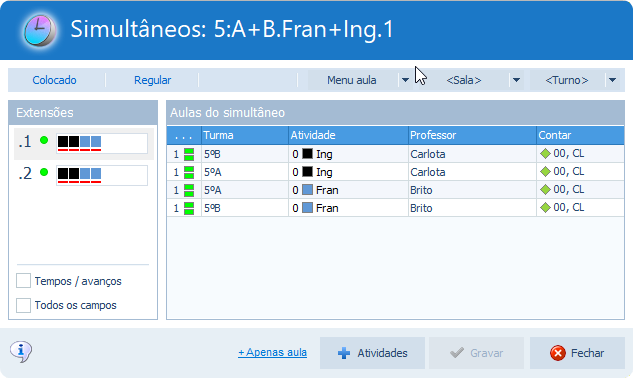Enable Tempos / avanços checkbox

coord(23,281)
